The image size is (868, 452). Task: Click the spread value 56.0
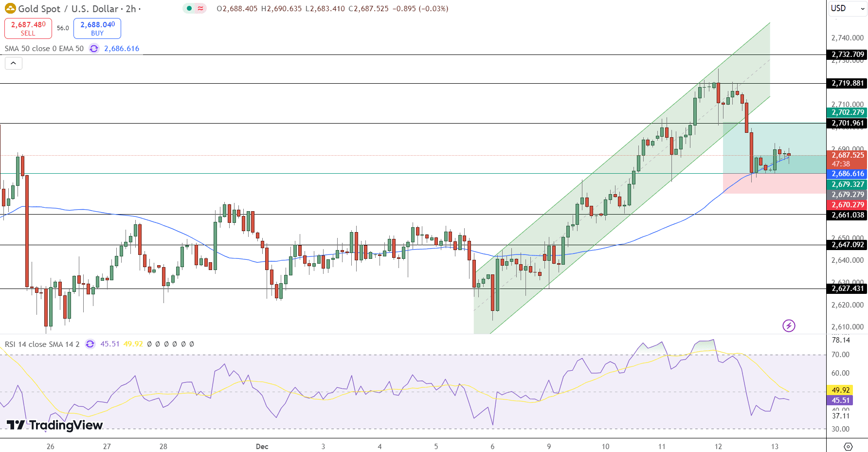(x=63, y=28)
